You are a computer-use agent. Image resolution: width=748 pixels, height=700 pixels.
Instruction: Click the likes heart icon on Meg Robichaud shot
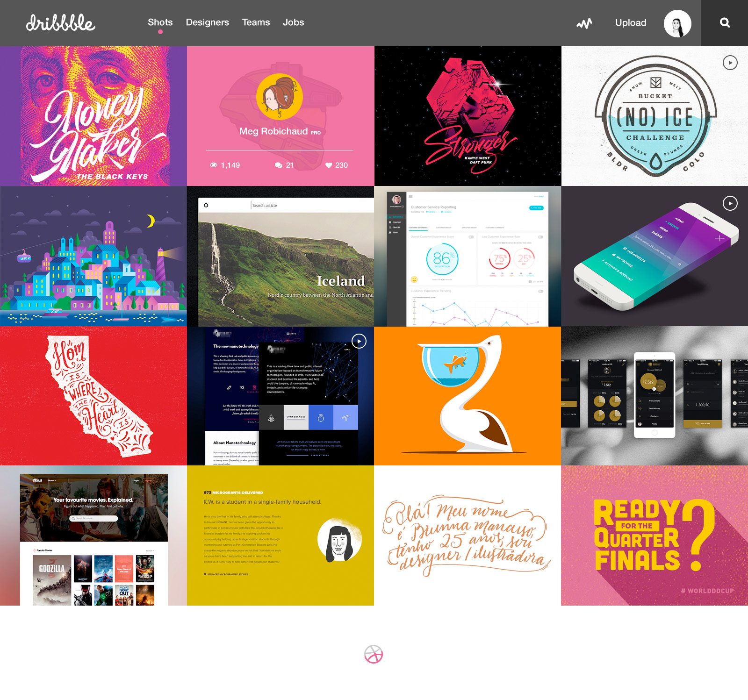[329, 165]
